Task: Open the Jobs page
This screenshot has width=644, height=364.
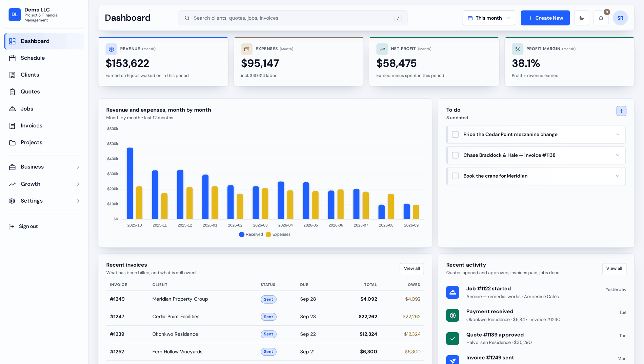Action: pyautogui.click(x=44, y=109)
